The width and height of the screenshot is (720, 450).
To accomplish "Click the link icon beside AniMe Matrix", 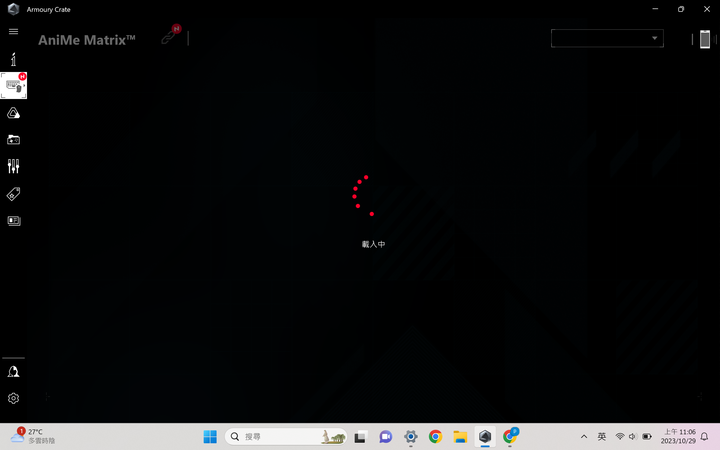I will coord(170,36).
